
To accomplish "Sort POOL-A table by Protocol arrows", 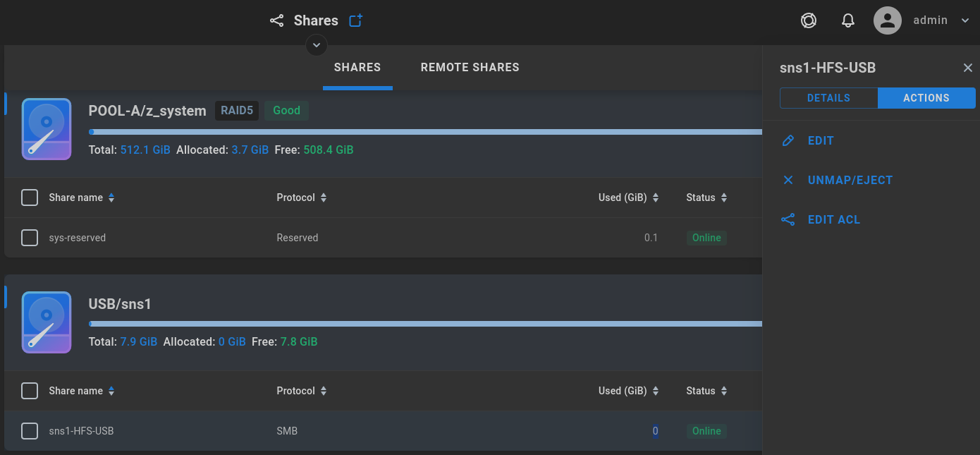I will click(x=324, y=198).
